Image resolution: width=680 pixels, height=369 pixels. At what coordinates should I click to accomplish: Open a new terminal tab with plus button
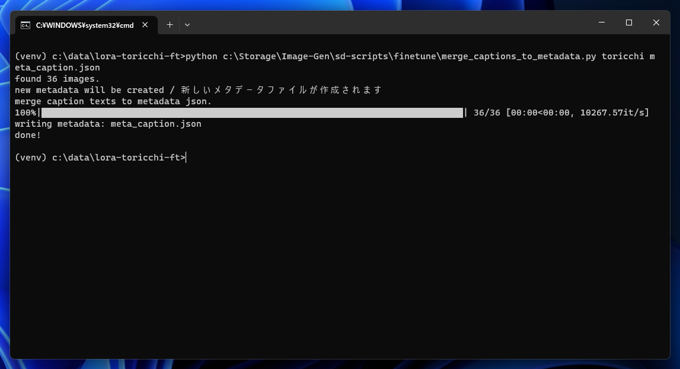170,25
